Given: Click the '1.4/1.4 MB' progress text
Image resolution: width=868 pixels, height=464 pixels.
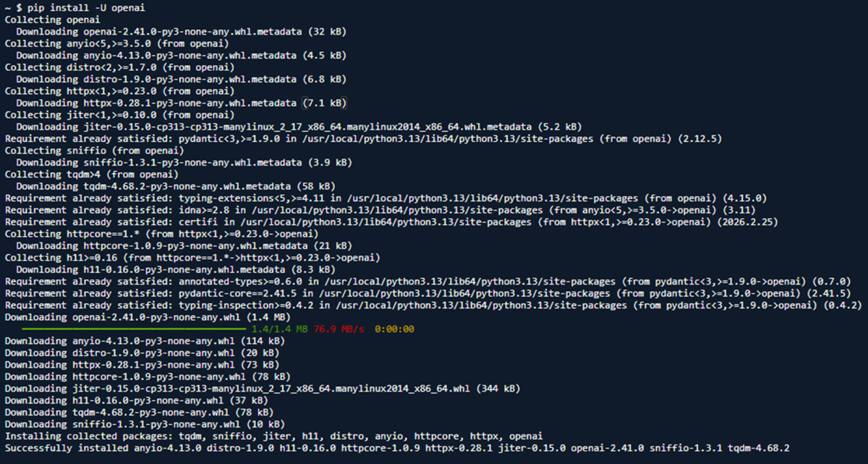Looking at the screenshot, I should (x=281, y=329).
